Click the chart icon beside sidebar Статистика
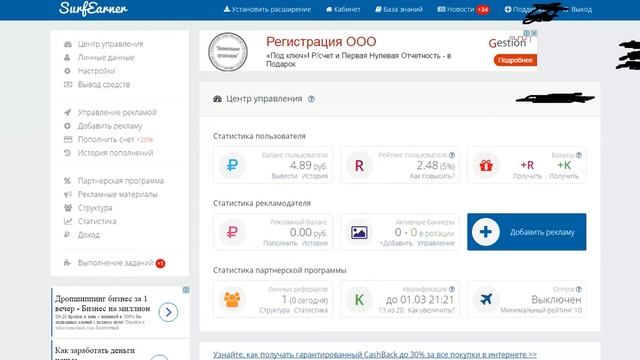 [x=68, y=221]
